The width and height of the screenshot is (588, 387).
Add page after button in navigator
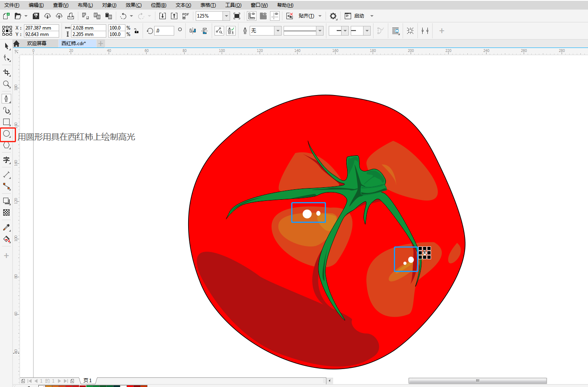click(x=72, y=381)
